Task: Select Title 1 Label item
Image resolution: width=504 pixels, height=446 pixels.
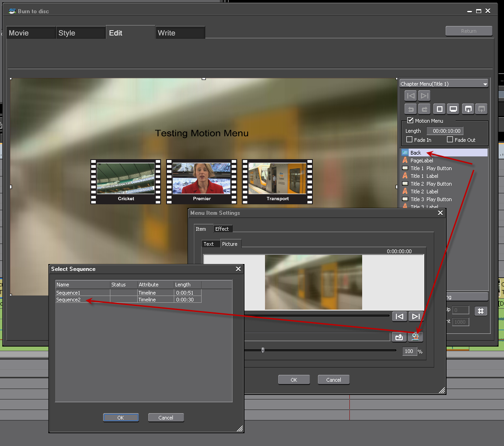Action: coord(444,176)
